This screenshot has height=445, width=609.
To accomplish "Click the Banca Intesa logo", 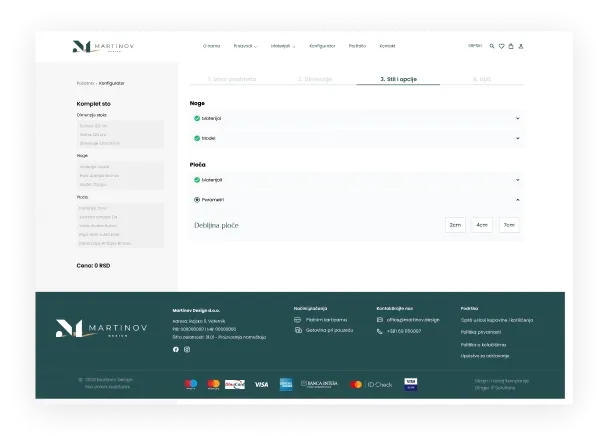I will [319, 384].
